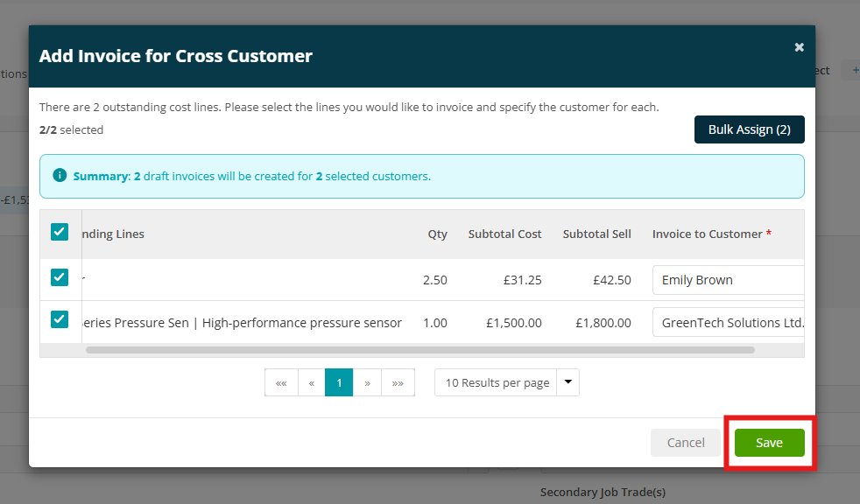
Task: Open GreenTech Solutions Ltd. customer dropdown
Action: tap(728, 323)
